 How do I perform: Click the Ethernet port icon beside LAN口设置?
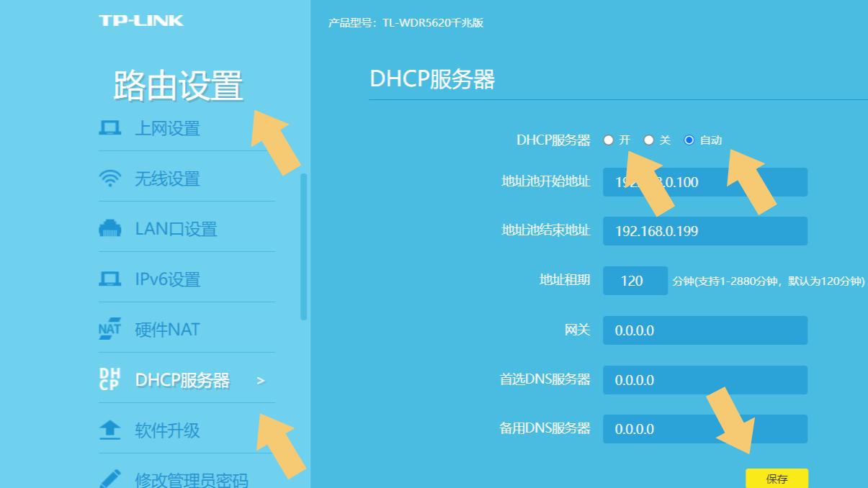[x=109, y=229]
